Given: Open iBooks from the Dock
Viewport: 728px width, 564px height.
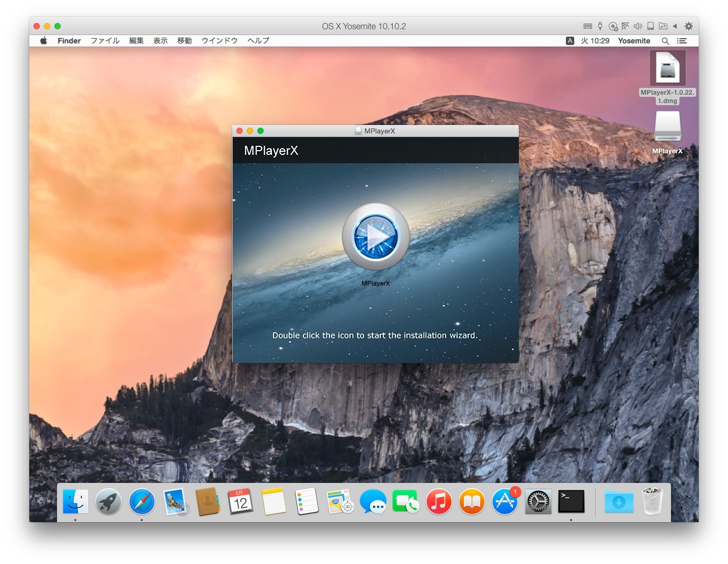Looking at the screenshot, I should coord(472,502).
